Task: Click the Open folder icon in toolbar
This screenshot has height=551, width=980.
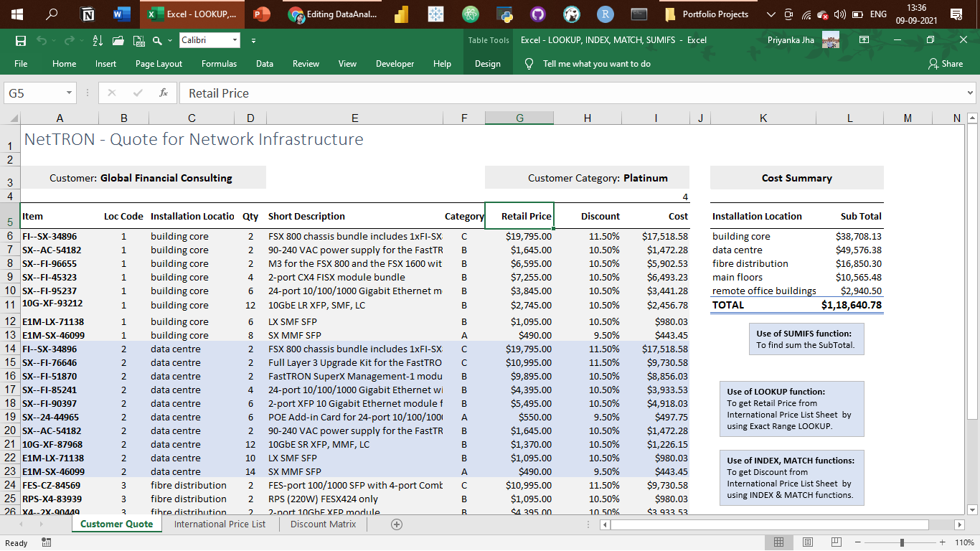Action: tap(118, 40)
